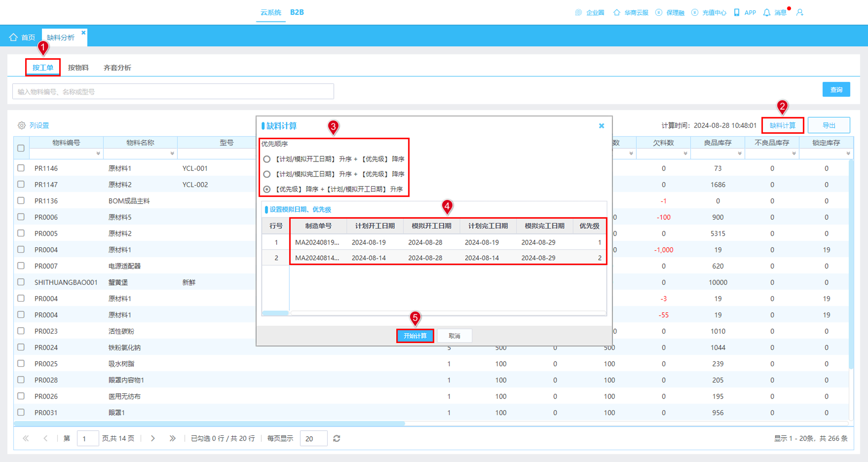Open the 锁定库存 column filter dropdown
This screenshot has height=462, width=868.
tap(848, 154)
